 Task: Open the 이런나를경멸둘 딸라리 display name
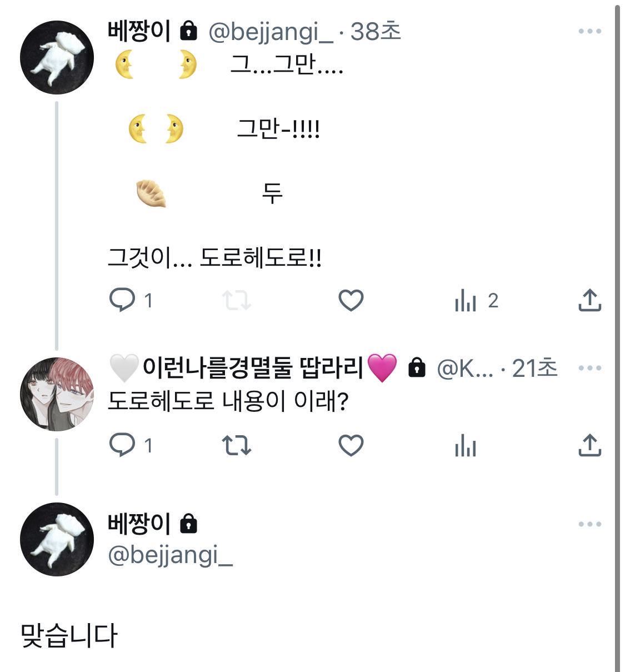pos(253,367)
